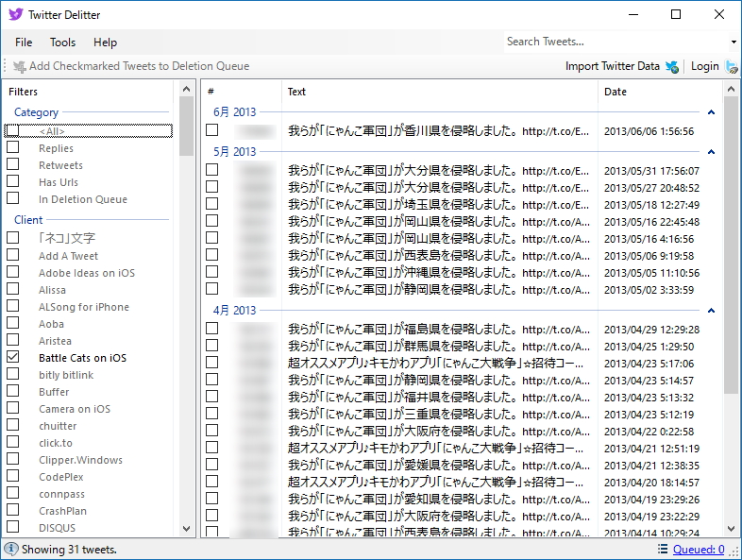The width and height of the screenshot is (742, 560).
Task: Click the date 2013/04/19 23:29:26
Action: point(651,500)
